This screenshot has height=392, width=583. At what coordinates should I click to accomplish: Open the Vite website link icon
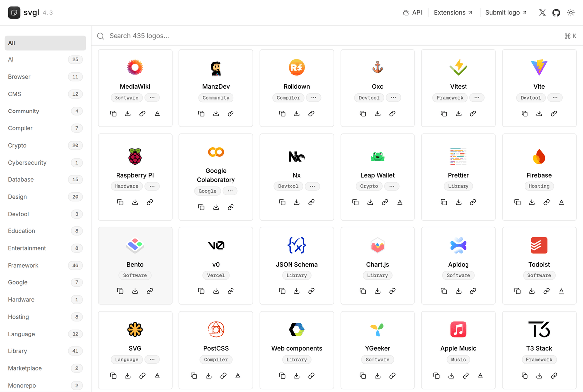554,113
